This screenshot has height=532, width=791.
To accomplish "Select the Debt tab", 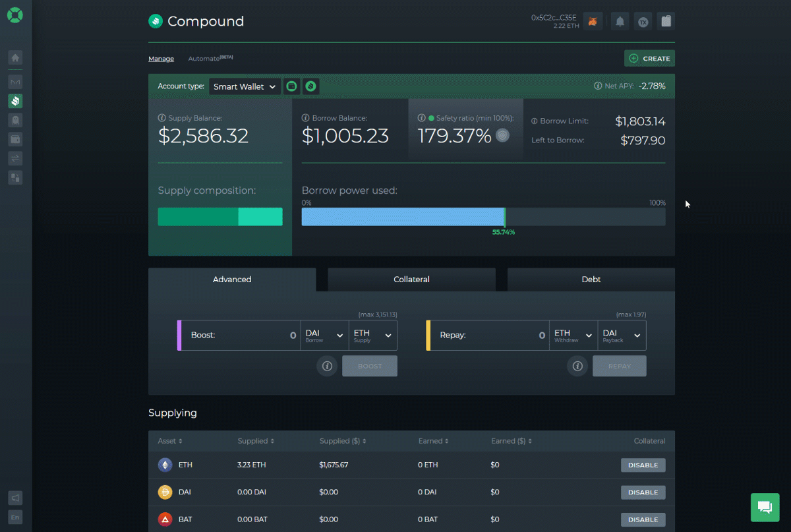I will [591, 280].
